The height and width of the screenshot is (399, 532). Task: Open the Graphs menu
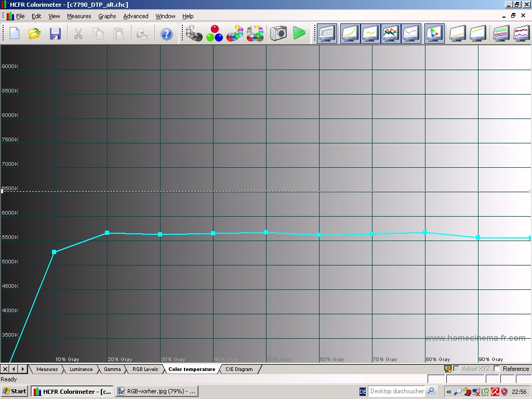click(107, 16)
